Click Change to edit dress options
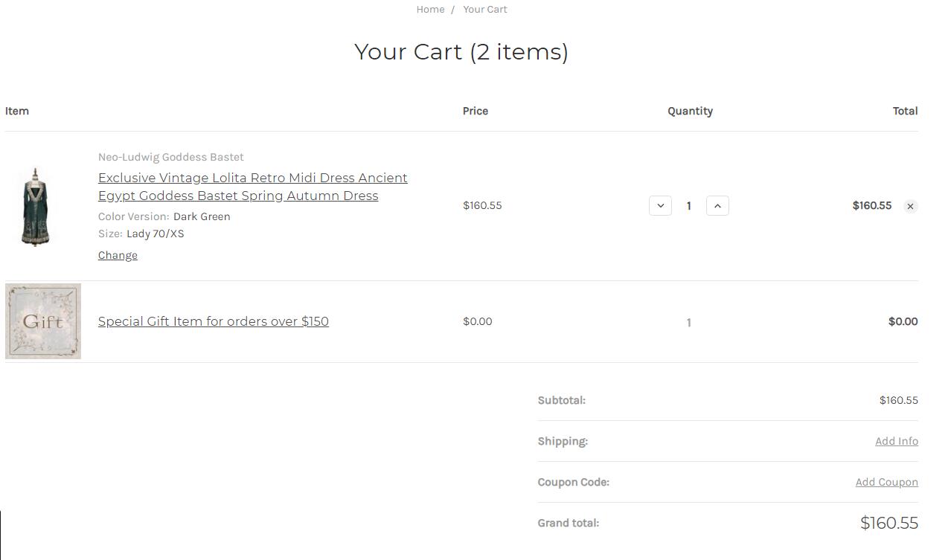The width and height of the screenshot is (951, 560). [x=118, y=255]
